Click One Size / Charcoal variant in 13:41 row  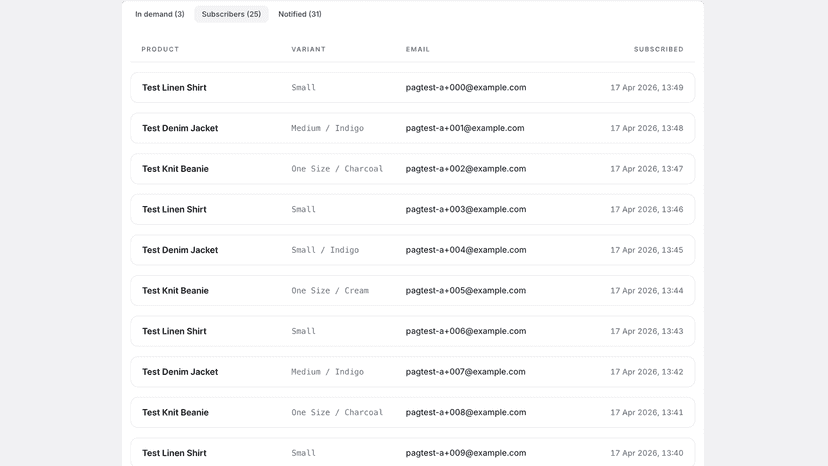337,413
